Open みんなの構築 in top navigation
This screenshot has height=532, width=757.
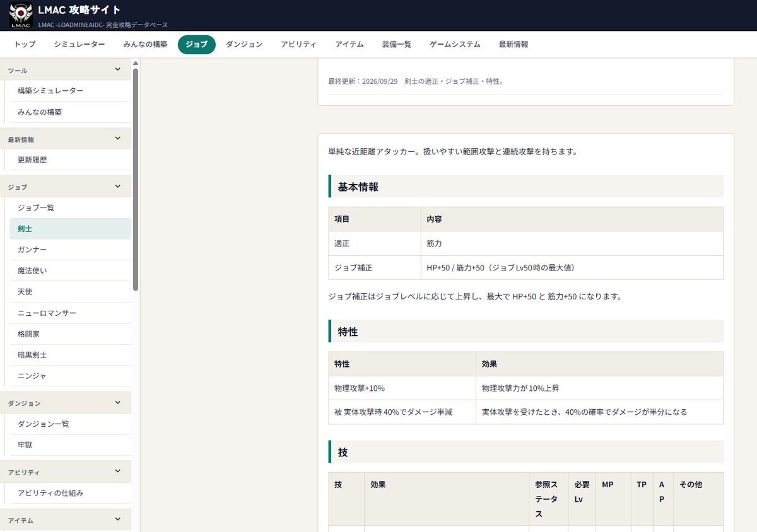[x=146, y=45]
